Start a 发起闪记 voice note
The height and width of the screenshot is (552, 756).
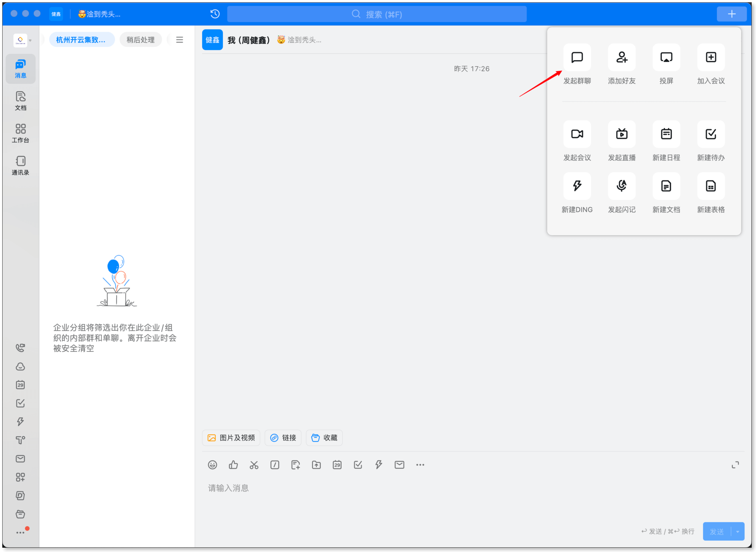(622, 186)
